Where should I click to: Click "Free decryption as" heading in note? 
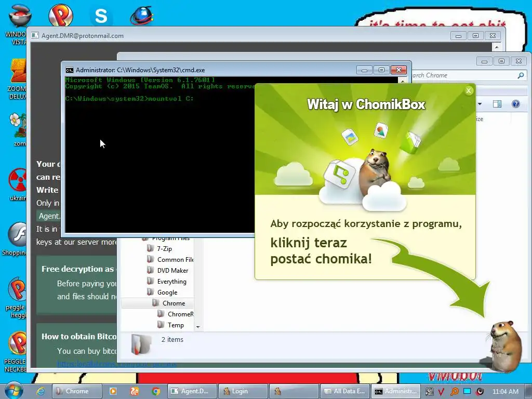click(x=78, y=269)
